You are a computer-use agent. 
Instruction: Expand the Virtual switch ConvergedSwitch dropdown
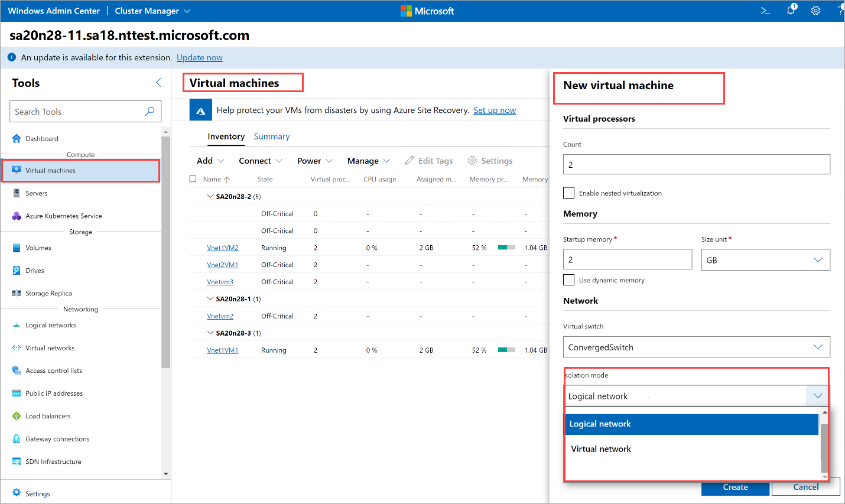pyautogui.click(x=696, y=347)
